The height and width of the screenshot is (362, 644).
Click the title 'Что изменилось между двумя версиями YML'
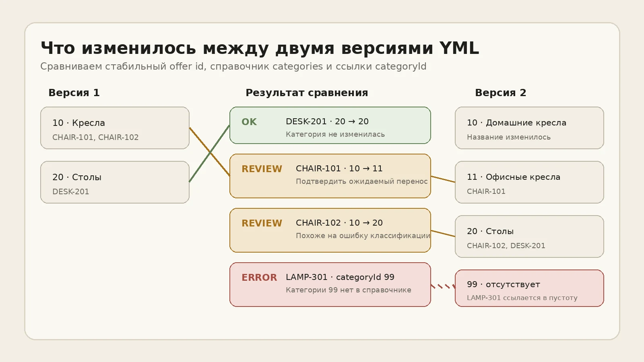260,48
